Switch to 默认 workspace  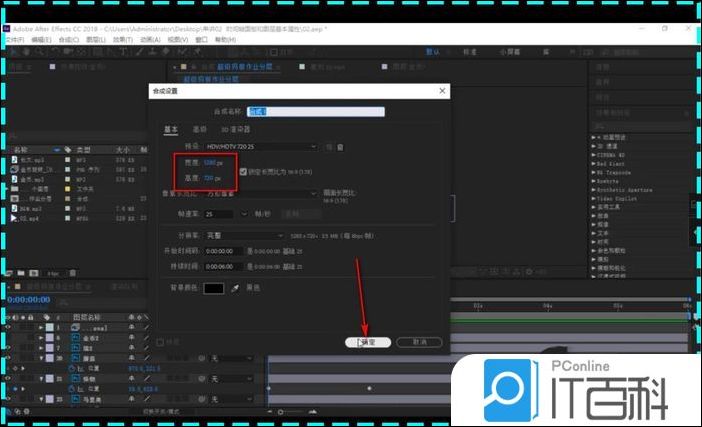click(432, 52)
